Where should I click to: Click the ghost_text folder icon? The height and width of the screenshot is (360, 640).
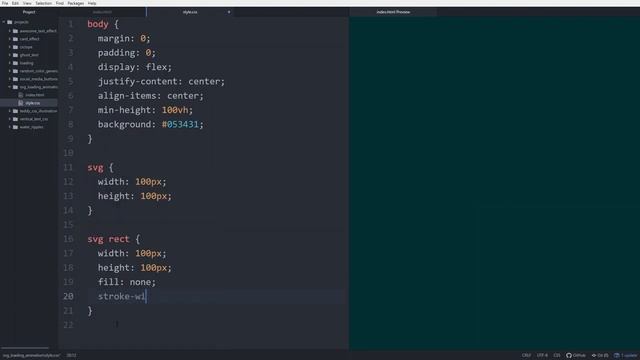[16, 55]
